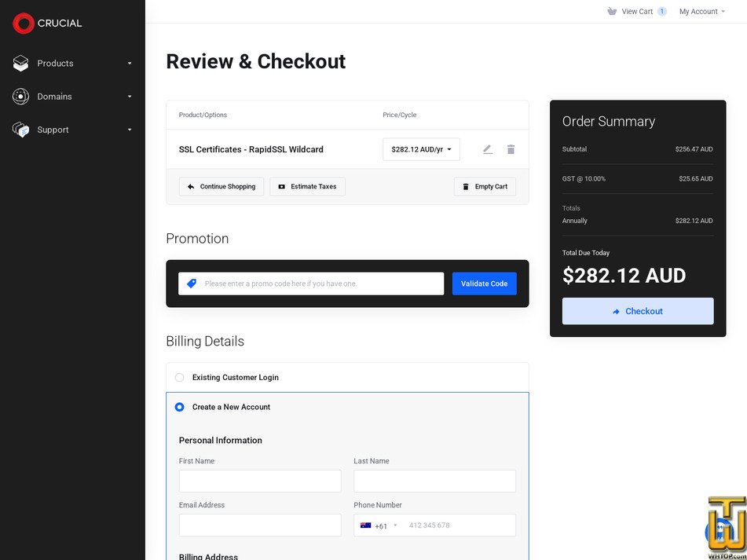747x560 pixels.
Task: Click the $256.47 AUD subtotal value
Action: [x=694, y=149]
